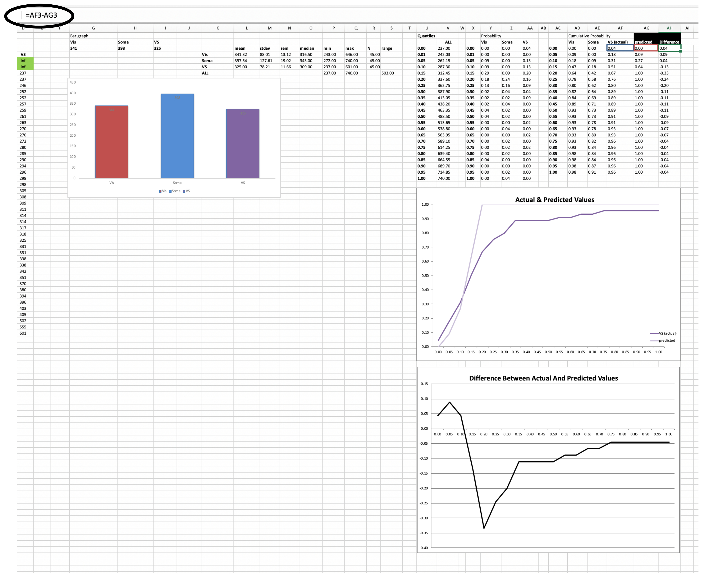Click the first green 'inf' cell
The image size is (705, 588).
point(25,61)
